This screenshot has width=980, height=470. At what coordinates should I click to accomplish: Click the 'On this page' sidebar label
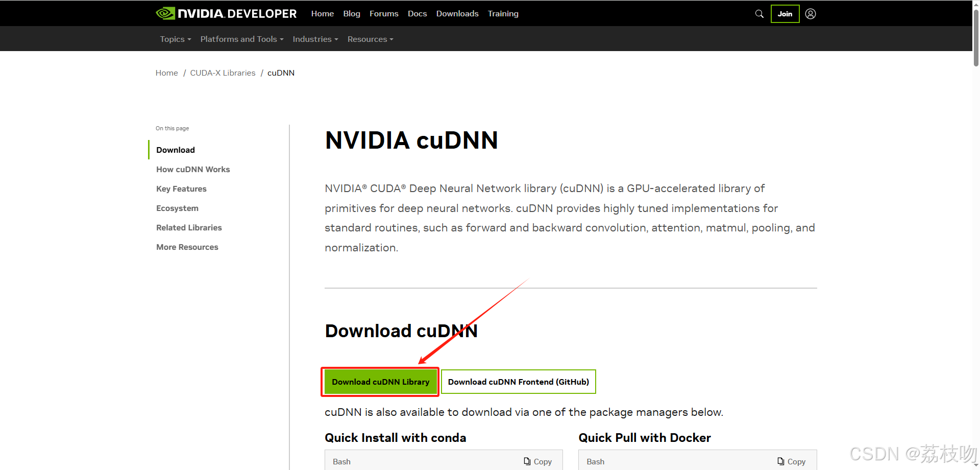[x=172, y=128]
